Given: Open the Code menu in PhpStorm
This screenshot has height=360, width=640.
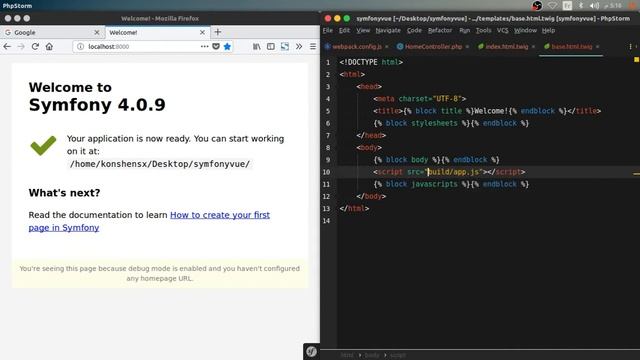Looking at the screenshot, I should (414, 31).
